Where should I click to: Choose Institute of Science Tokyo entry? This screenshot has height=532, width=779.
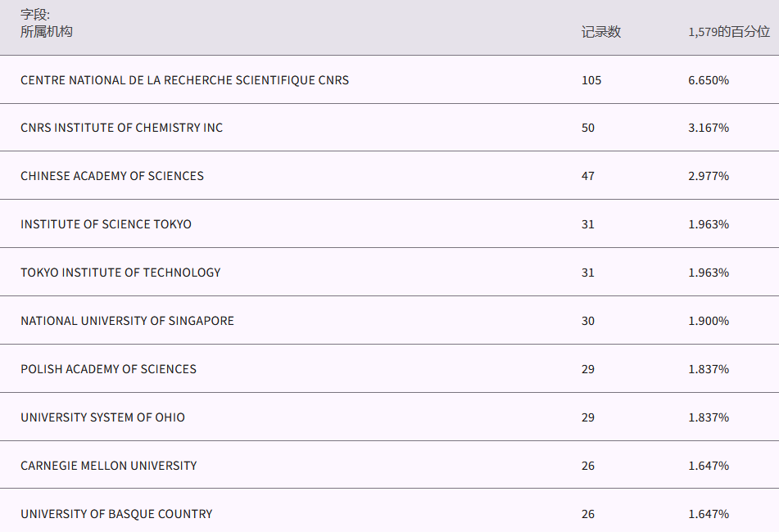106,224
